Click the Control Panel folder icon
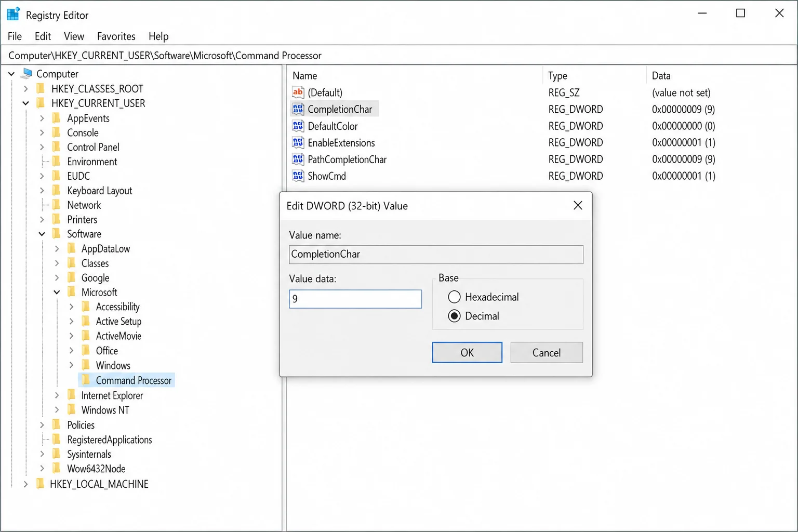The width and height of the screenshot is (798, 532). click(x=56, y=147)
